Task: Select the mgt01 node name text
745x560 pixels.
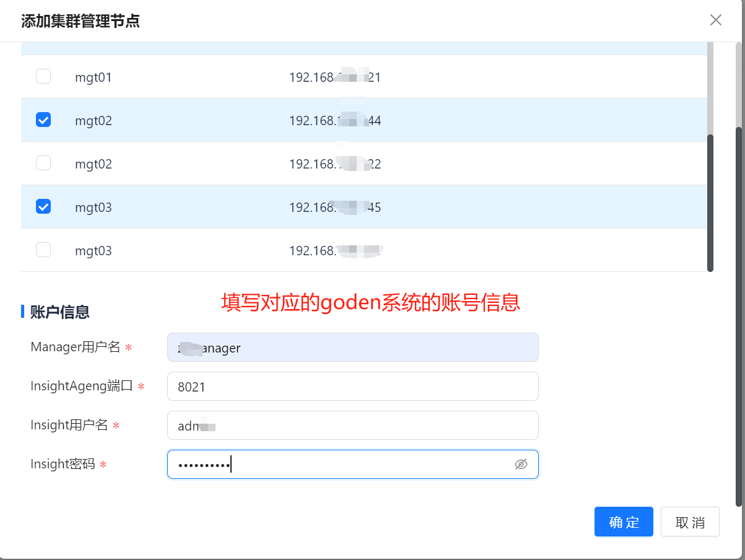Action: coord(93,77)
